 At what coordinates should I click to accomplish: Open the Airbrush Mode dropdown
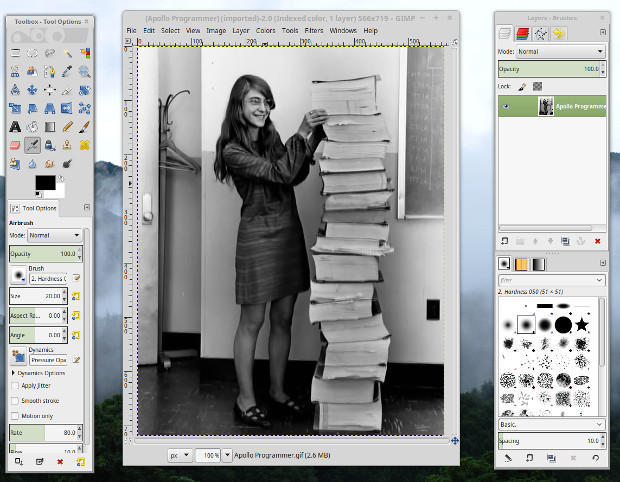57,235
